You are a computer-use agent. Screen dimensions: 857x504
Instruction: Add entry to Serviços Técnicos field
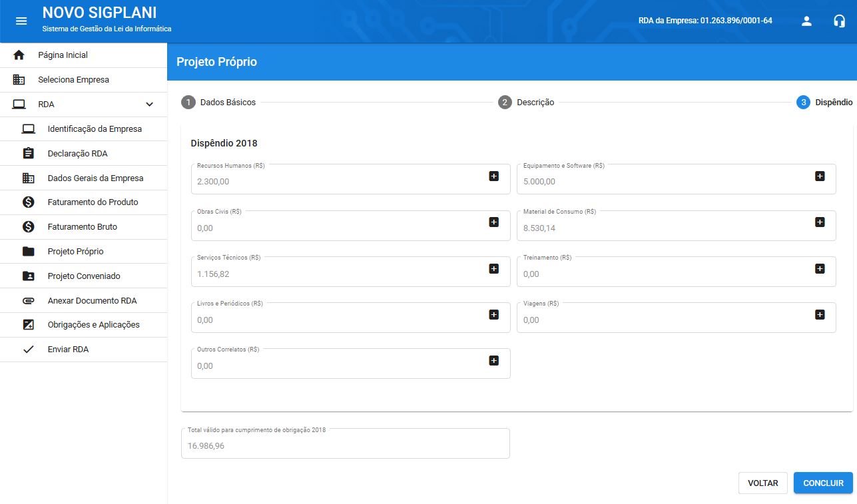pos(493,268)
